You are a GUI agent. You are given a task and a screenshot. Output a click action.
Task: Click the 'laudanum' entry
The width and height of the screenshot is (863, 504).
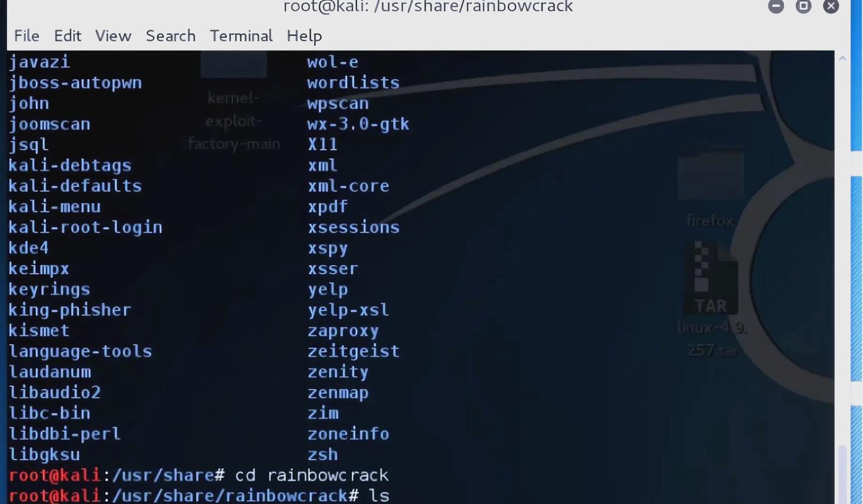pos(50,372)
